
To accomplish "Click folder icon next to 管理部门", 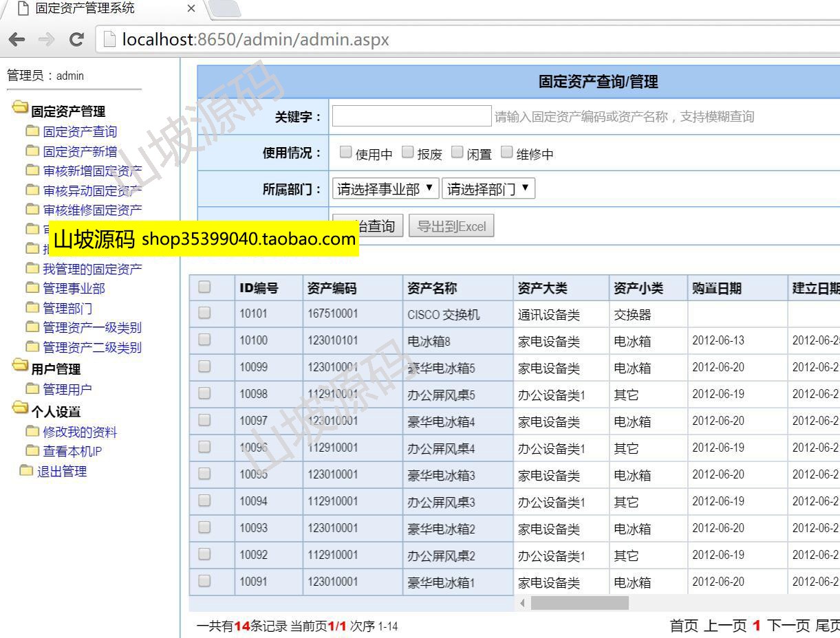I will tap(32, 307).
